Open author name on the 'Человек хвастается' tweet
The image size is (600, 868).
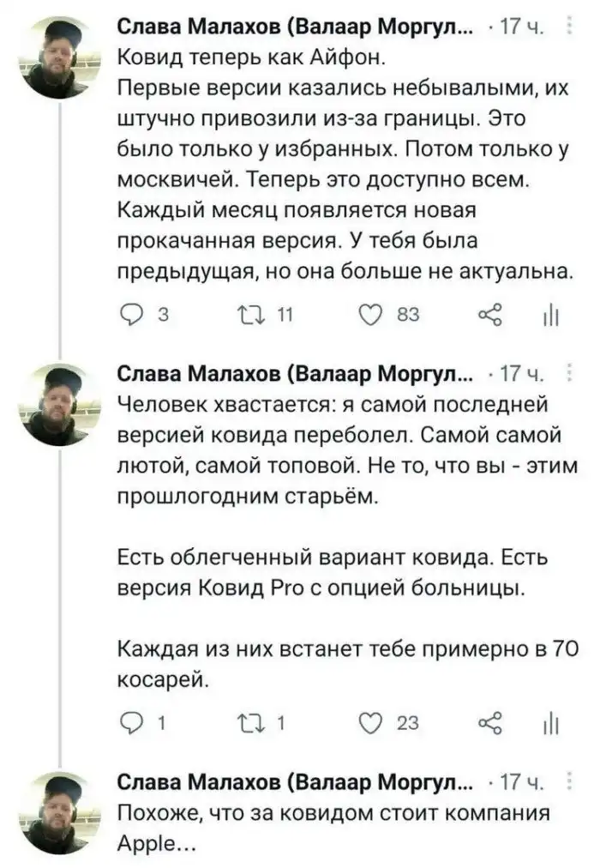(293, 373)
